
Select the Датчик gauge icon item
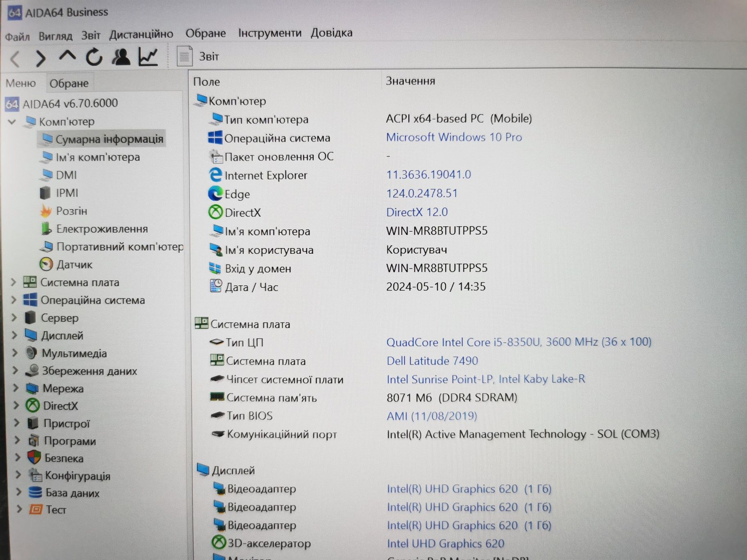[67, 264]
